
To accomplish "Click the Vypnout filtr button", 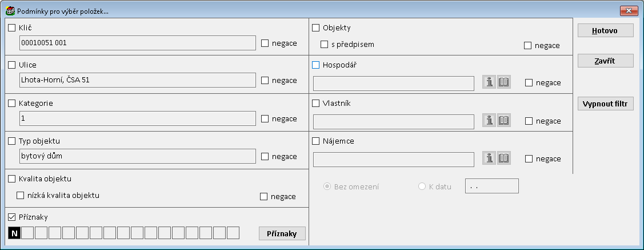I will [x=605, y=104].
